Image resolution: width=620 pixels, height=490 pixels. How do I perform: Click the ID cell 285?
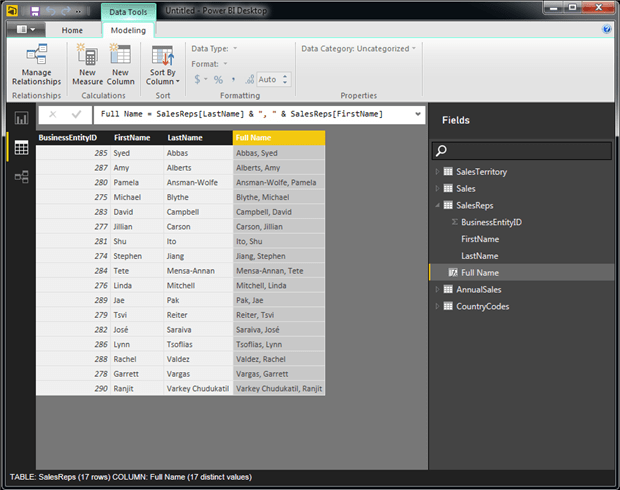click(73, 153)
